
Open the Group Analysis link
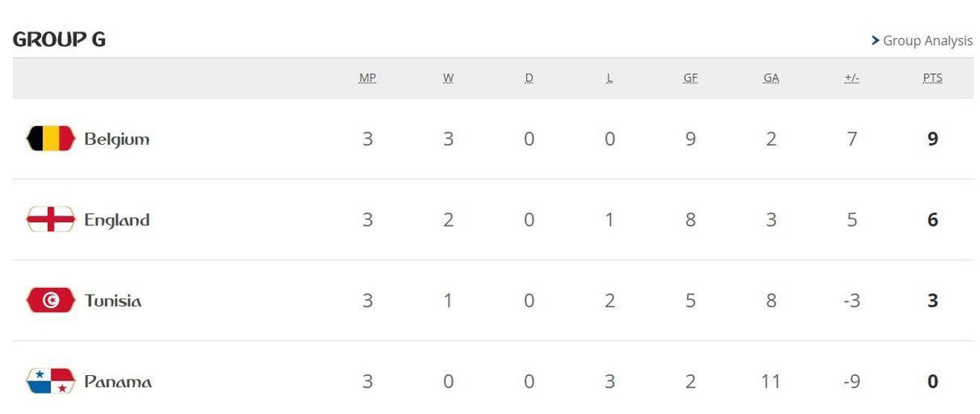[928, 41]
